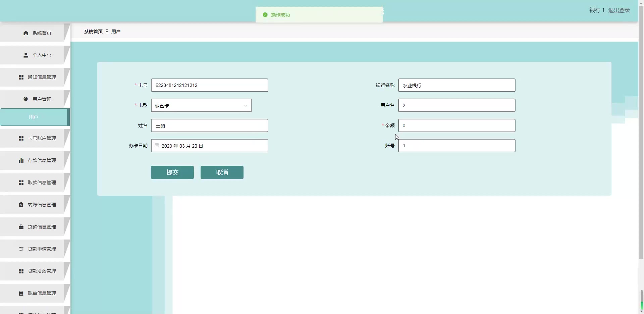Click the 卡型 field label

[143, 105]
